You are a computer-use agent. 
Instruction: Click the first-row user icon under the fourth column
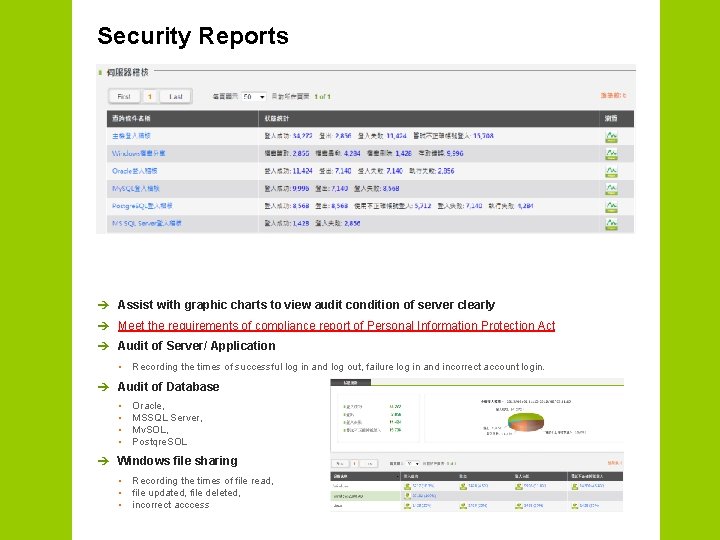point(519,486)
